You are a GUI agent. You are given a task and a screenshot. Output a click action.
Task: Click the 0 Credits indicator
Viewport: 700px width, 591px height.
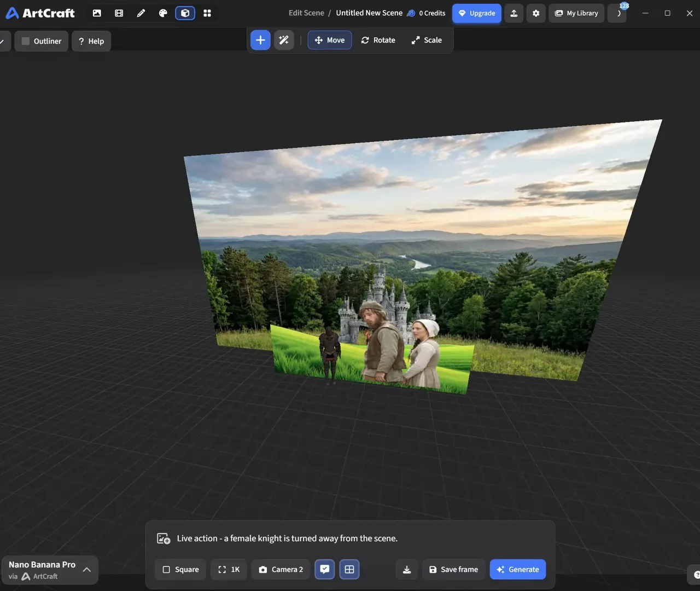pyautogui.click(x=432, y=13)
